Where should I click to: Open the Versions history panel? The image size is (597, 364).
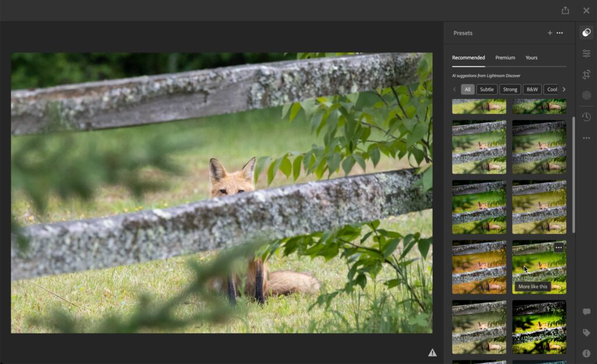(x=587, y=116)
